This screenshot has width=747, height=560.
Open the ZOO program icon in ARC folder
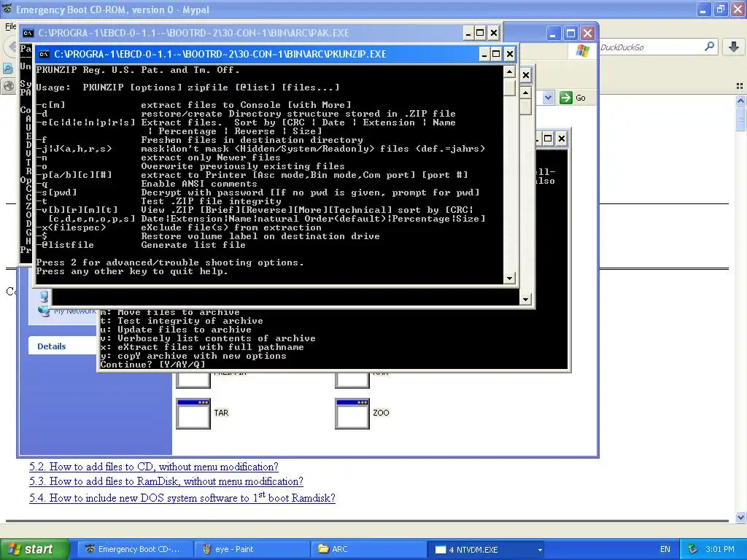point(352,413)
